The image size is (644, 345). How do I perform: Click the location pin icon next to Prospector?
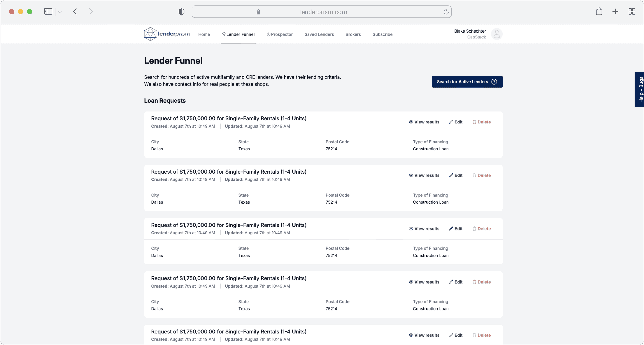point(269,34)
